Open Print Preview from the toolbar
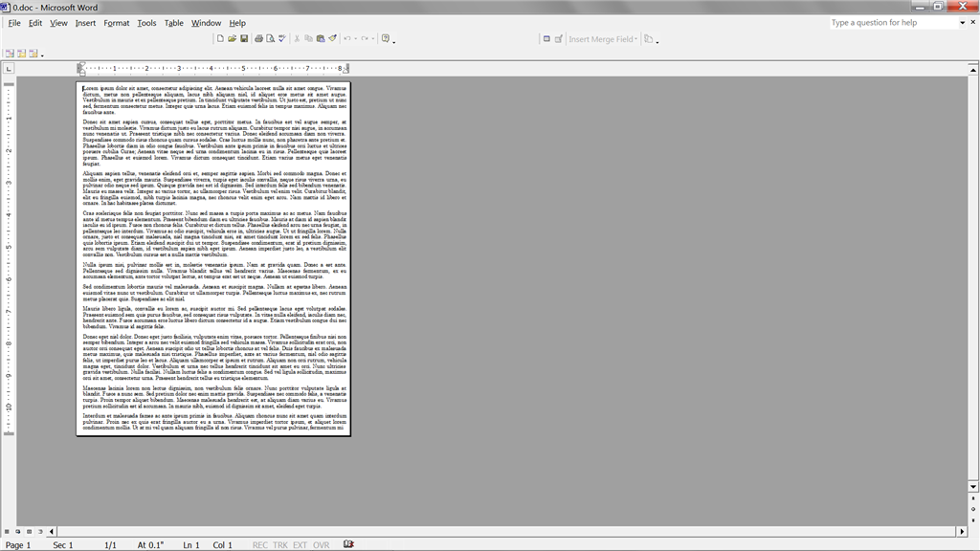This screenshot has width=980, height=551. click(270, 38)
